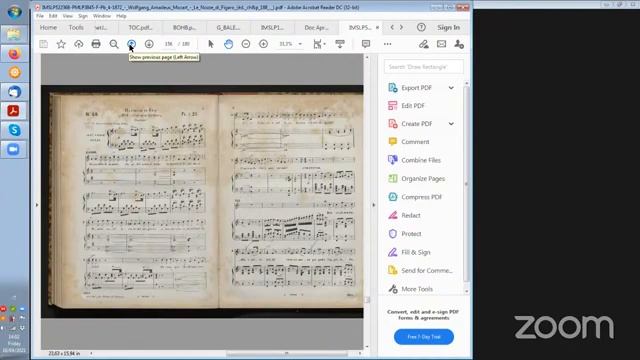Click the upload to cloud icon
Viewport: 640px width, 360px height.
point(78,44)
